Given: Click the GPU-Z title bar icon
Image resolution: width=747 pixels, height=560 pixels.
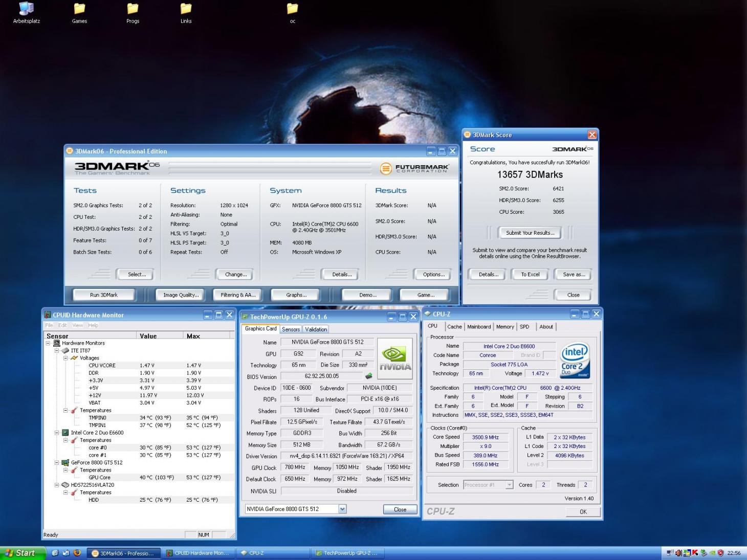Looking at the screenshot, I should tap(245, 317).
